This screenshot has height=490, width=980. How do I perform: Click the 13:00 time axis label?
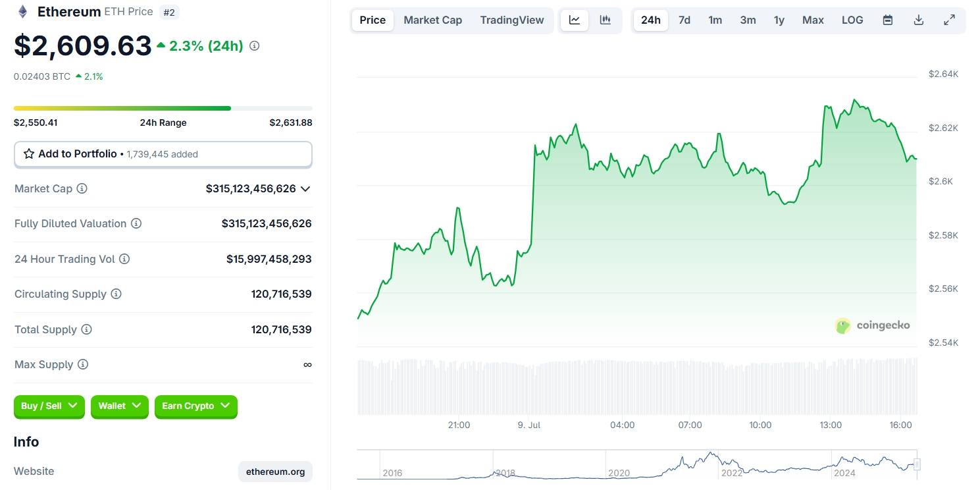(x=831, y=425)
